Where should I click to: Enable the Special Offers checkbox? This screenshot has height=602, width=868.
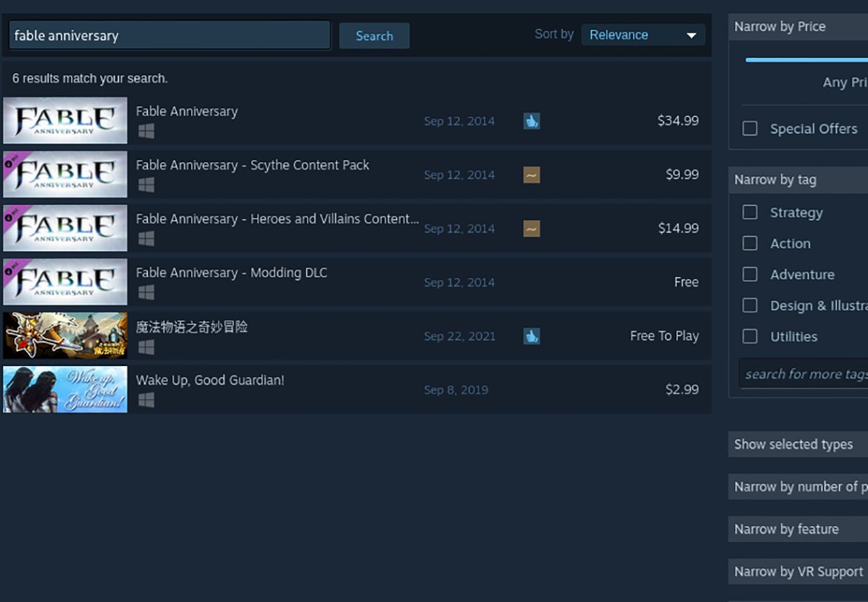(x=750, y=128)
